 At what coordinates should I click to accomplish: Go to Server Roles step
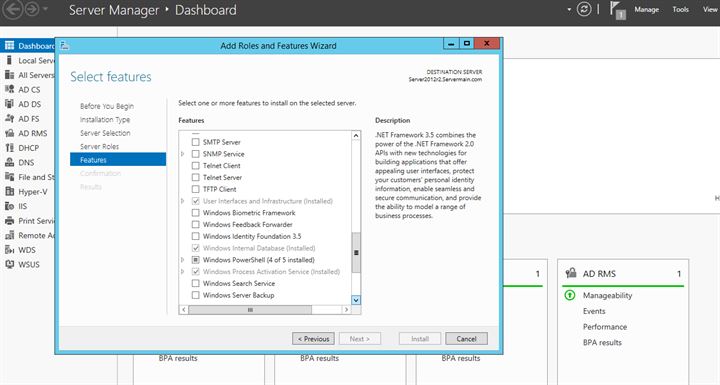(x=99, y=146)
